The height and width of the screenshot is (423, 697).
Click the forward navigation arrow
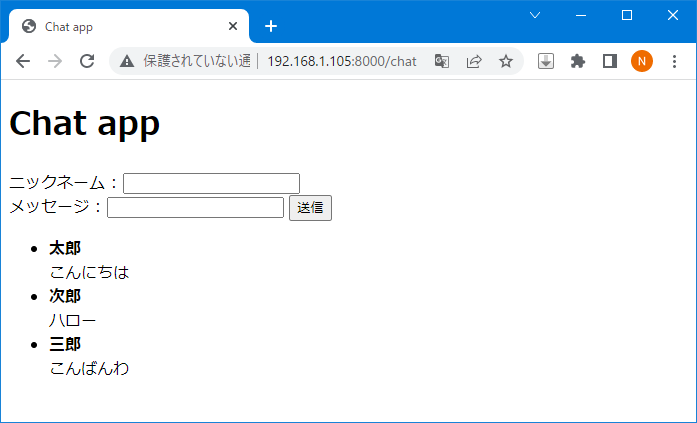(x=55, y=61)
